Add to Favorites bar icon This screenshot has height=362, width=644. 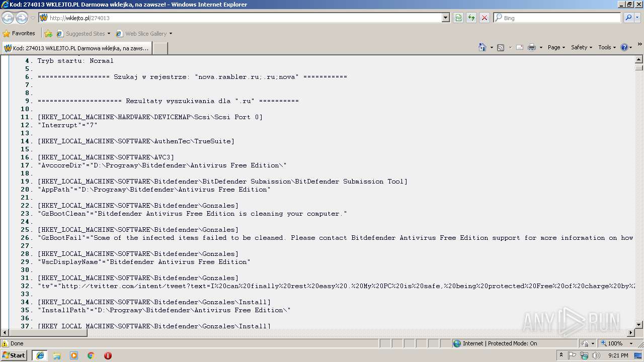48,34
